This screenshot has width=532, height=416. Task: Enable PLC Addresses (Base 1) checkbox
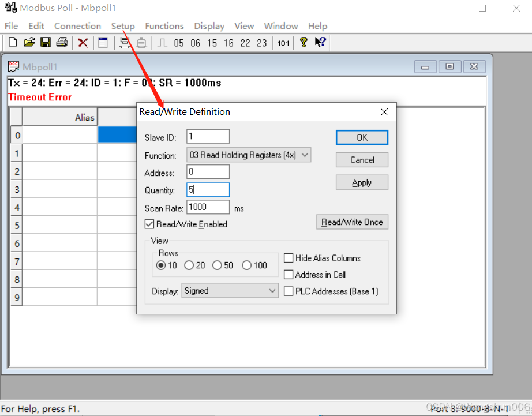pos(289,291)
